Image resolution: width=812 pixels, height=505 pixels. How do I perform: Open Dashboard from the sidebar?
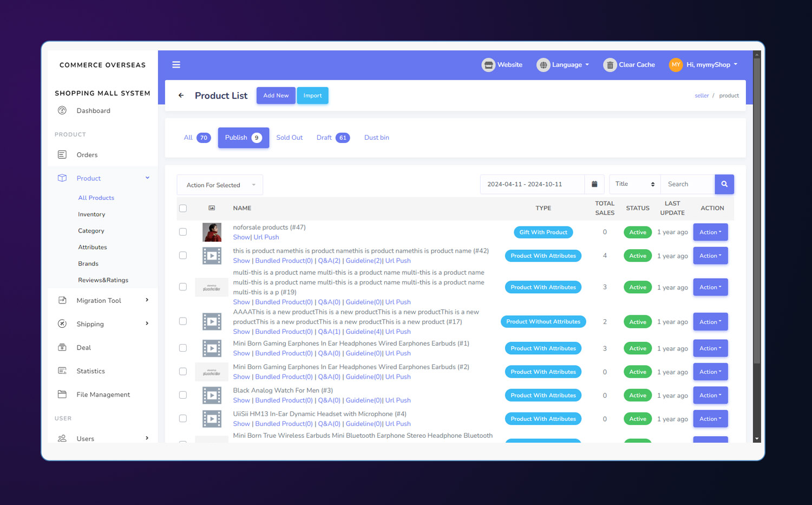point(93,111)
